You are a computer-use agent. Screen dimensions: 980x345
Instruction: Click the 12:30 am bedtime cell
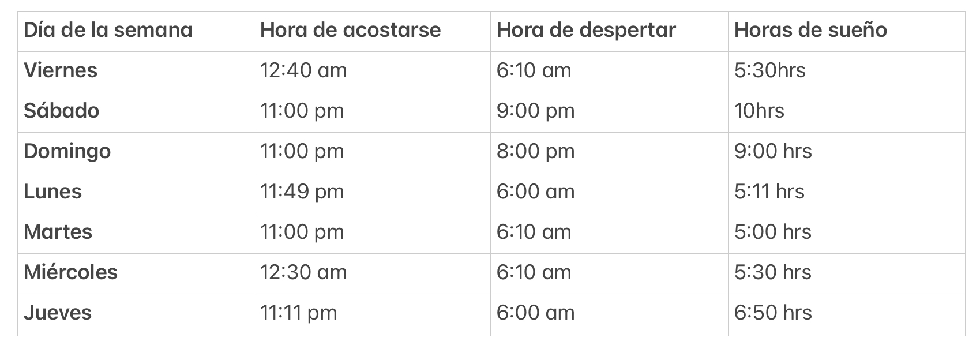point(303,272)
